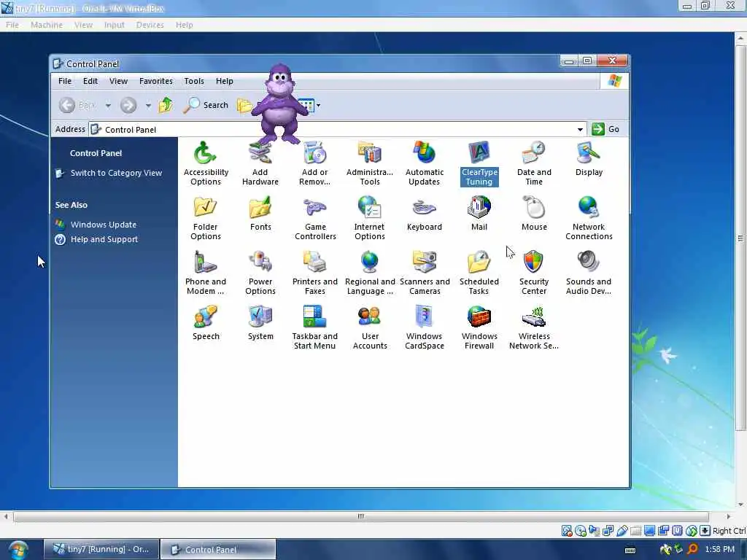Open Printers and Faxes icon
The image size is (747, 560).
coord(314,273)
